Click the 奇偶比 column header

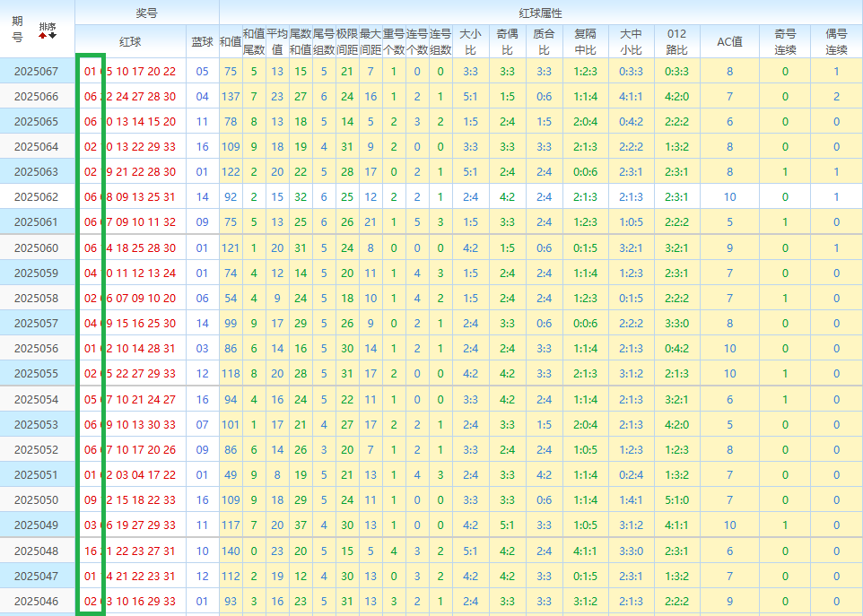click(507, 41)
